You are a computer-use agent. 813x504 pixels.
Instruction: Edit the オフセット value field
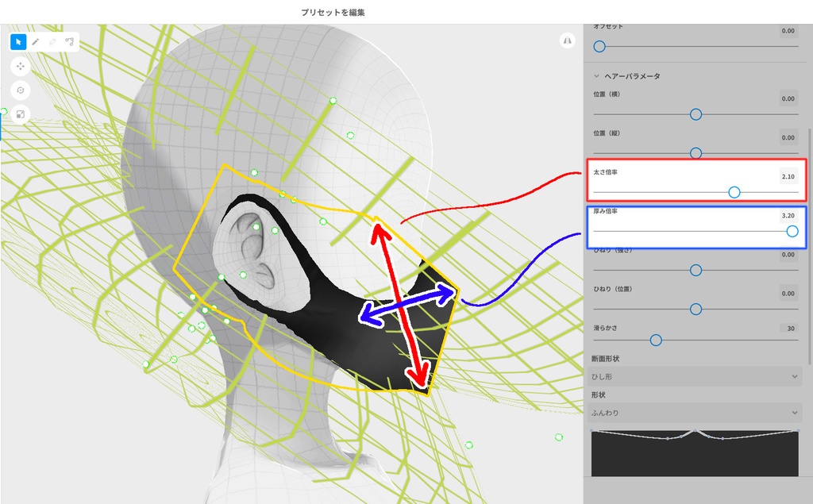(788, 31)
